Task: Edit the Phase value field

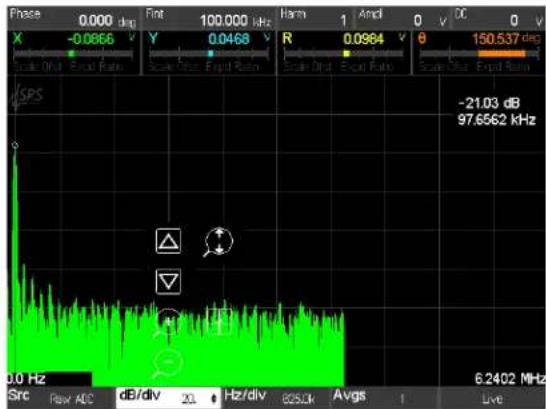Action: pyautogui.click(x=73, y=19)
